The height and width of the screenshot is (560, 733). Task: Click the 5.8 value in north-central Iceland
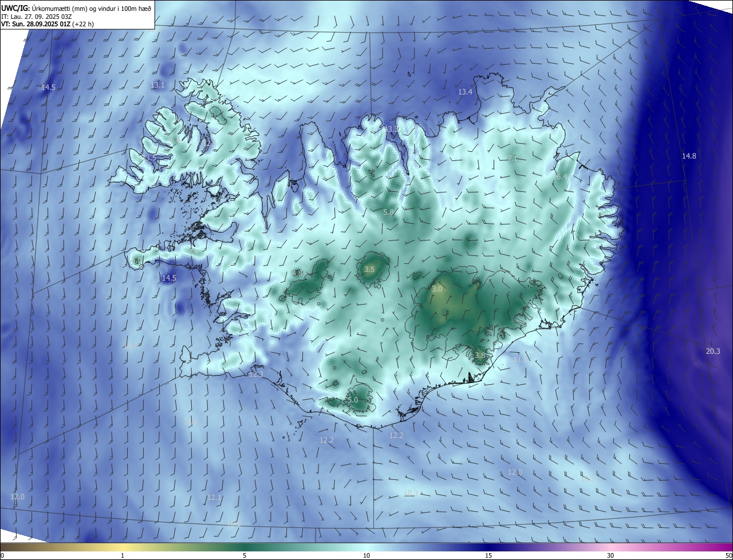point(388,212)
